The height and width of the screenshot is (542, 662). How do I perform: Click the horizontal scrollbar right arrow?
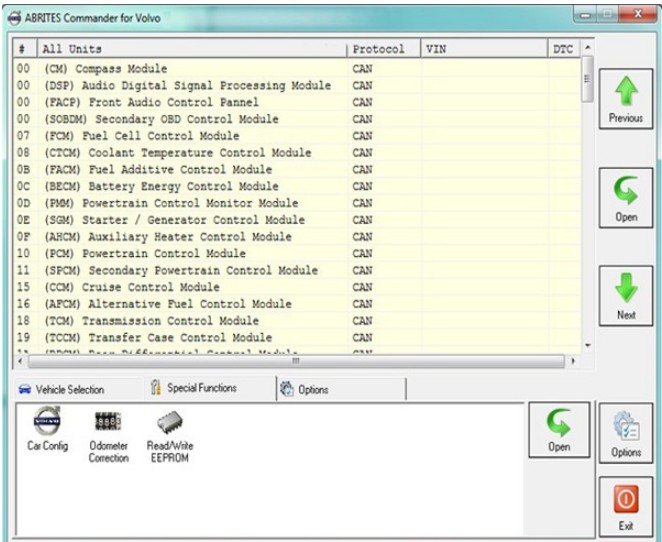point(573,361)
